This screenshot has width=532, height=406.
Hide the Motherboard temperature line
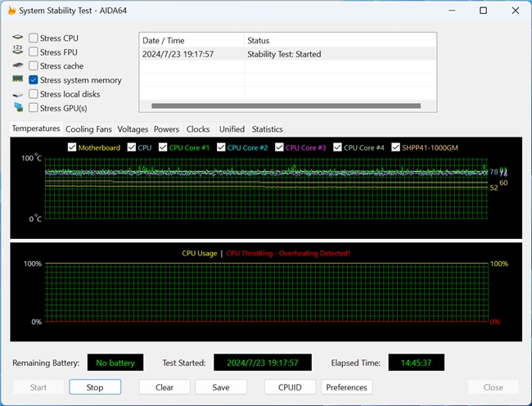[x=72, y=147]
